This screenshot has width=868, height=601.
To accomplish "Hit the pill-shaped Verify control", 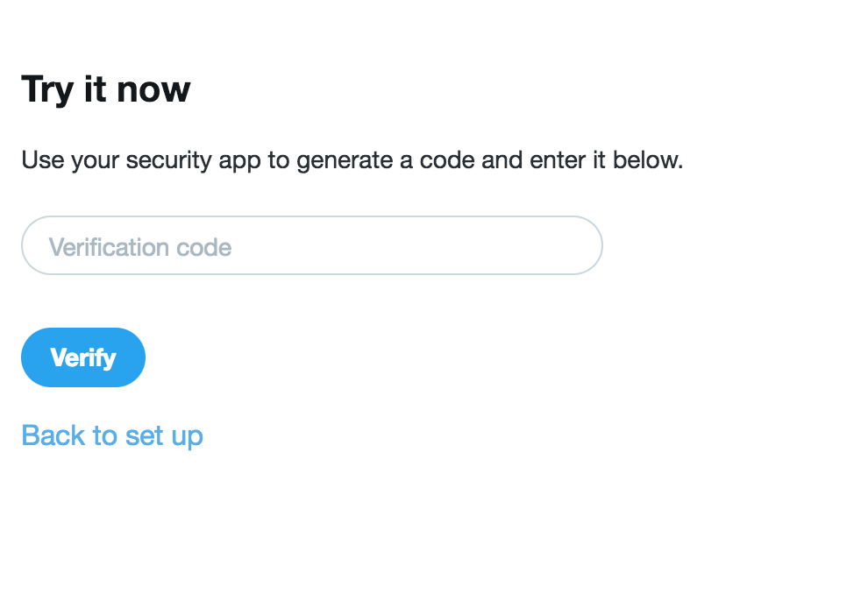I will (x=83, y=357).
